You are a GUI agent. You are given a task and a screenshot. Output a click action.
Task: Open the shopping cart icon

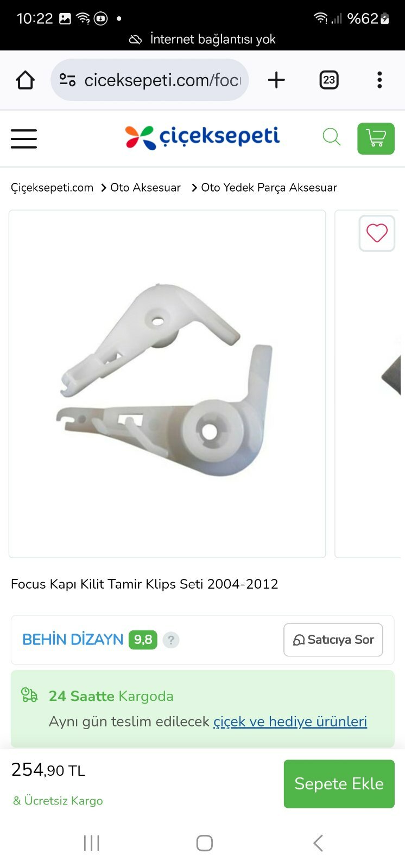[x=376, y=139]
